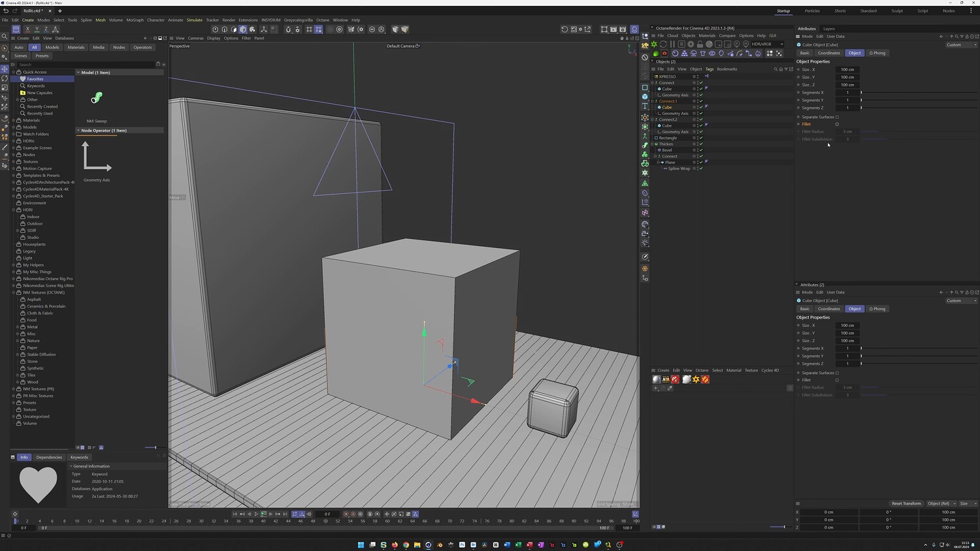This screenshot has width=980, height=551.
Task: Toggle the green enable check for Spline Wrap
Action: (701, 168)
